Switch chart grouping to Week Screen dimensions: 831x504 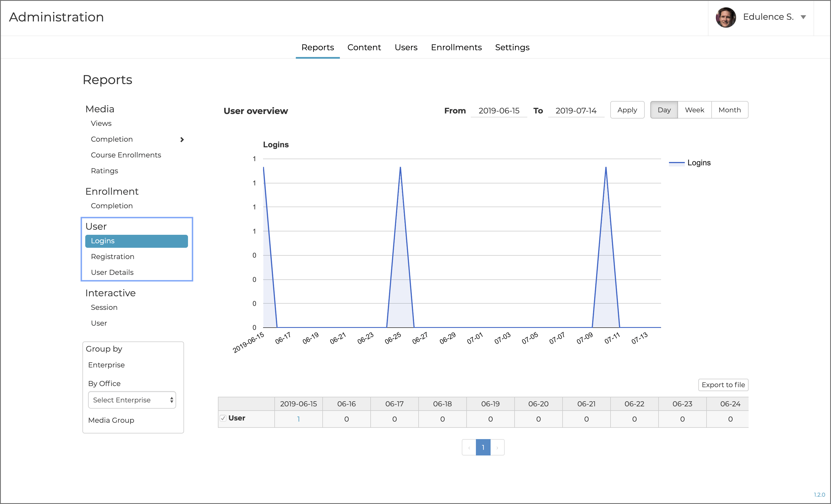[694, 110]
